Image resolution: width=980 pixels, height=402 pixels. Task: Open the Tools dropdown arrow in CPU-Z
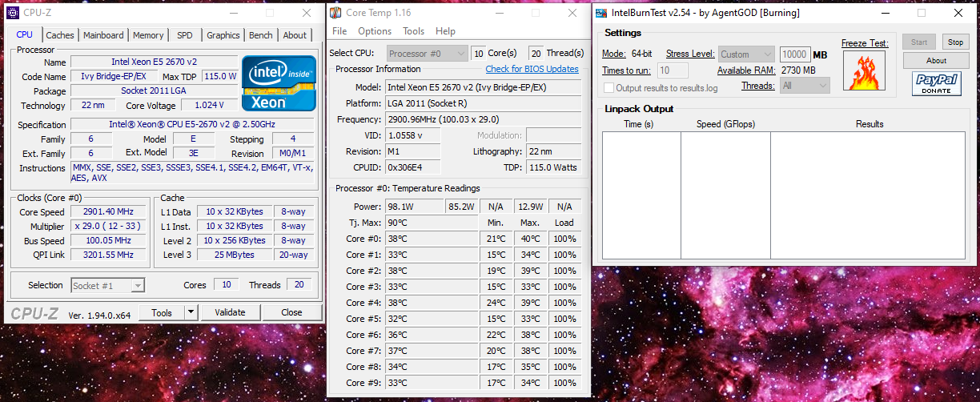coord(191,312)
